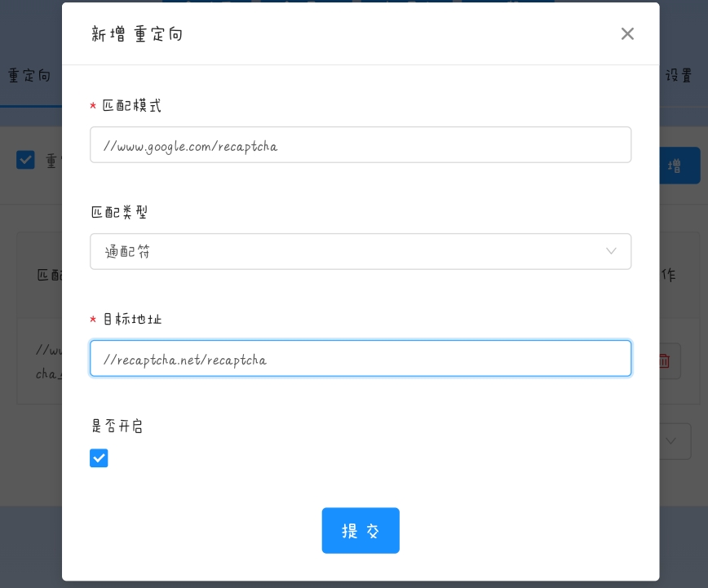
Task: Open the 通配符 match type dropdown
Action: tap(360, 251)
